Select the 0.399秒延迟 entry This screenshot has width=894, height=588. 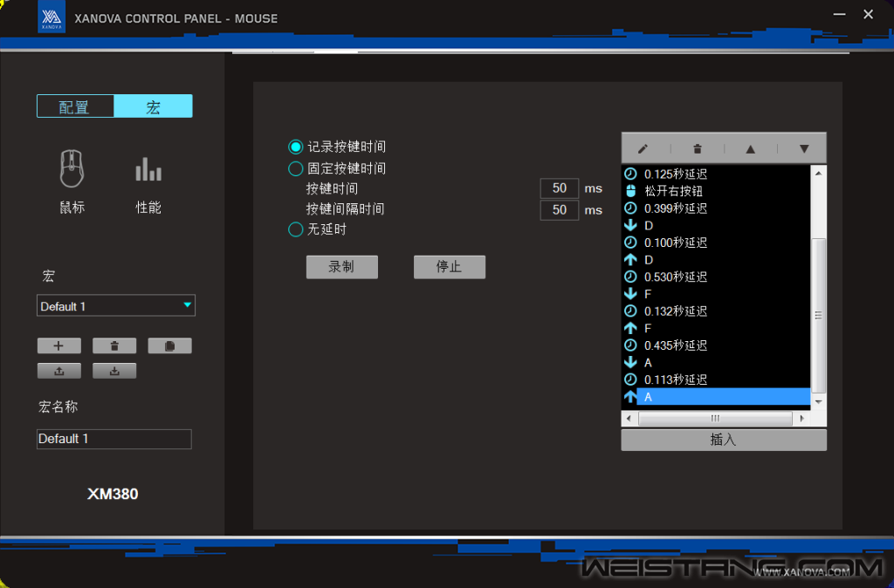[716, 209]
